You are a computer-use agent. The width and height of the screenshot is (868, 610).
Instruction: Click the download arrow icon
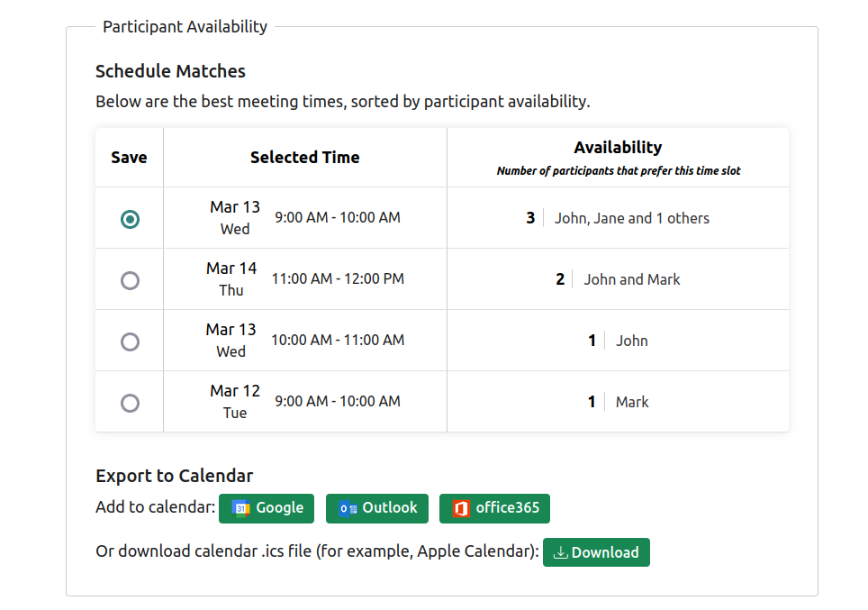click(560, 552)
